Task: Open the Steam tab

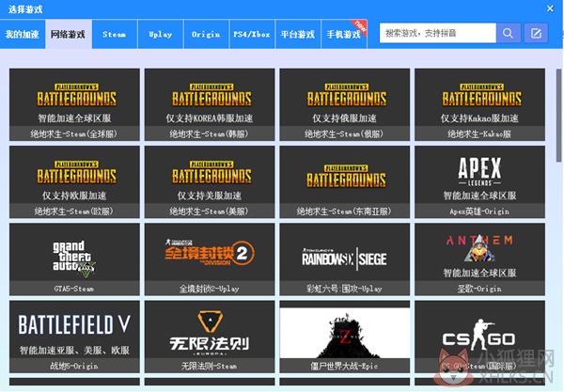Action: (x=115, y=34)
